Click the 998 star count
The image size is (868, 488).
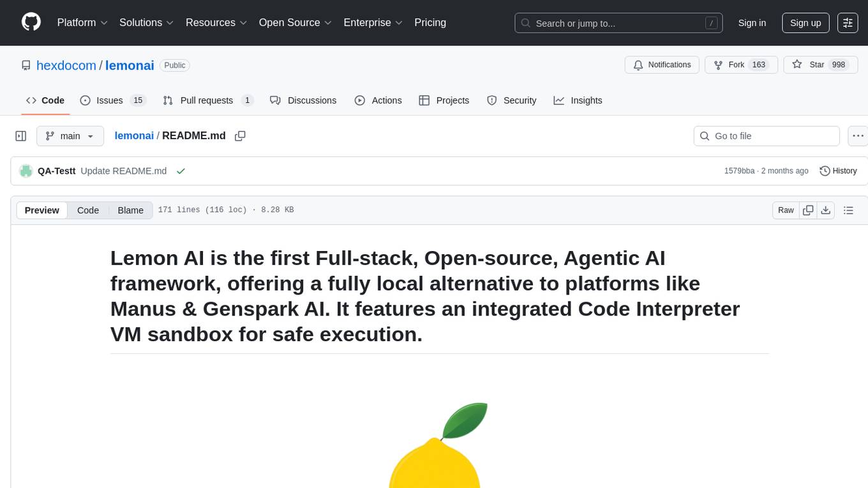pos(839,65)
